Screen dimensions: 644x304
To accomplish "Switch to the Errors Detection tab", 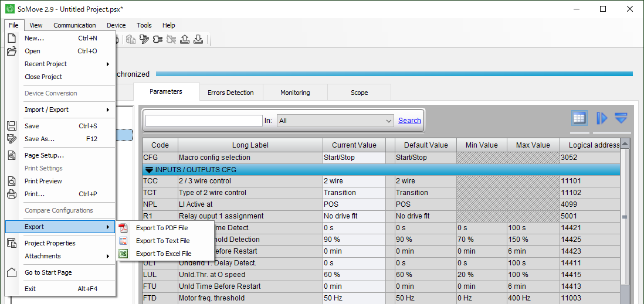I will pyautogui.click(x=231, y=93).
